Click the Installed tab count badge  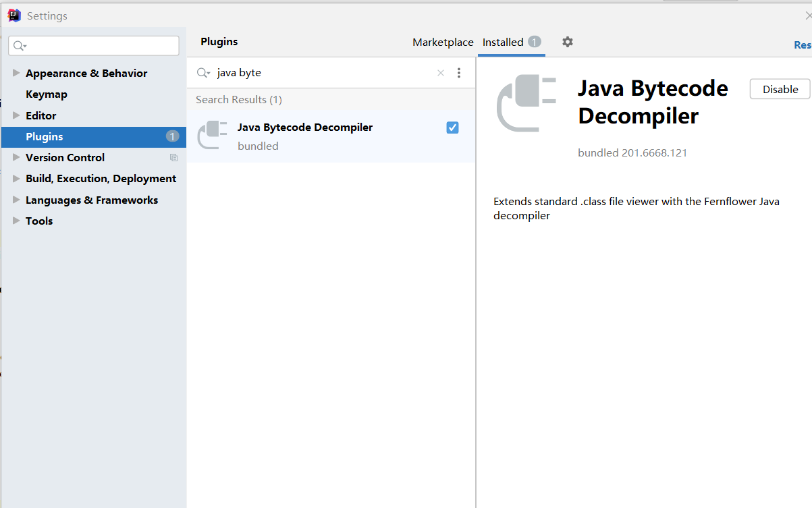535,42
